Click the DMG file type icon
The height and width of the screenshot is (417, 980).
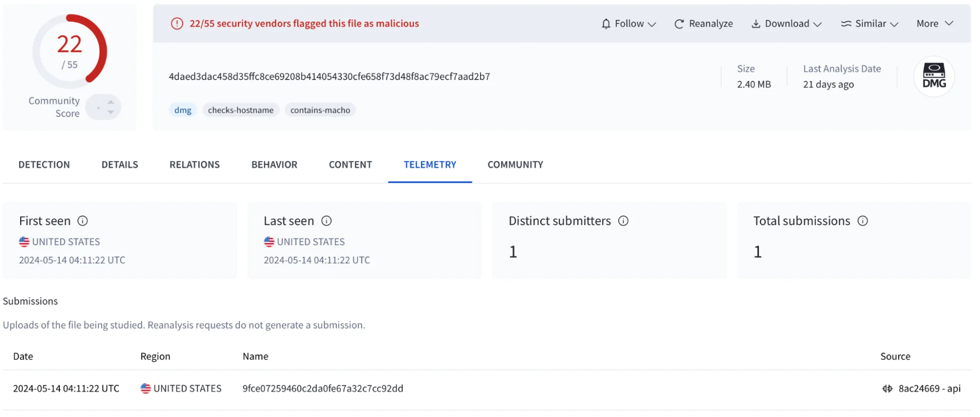(934, 77)
